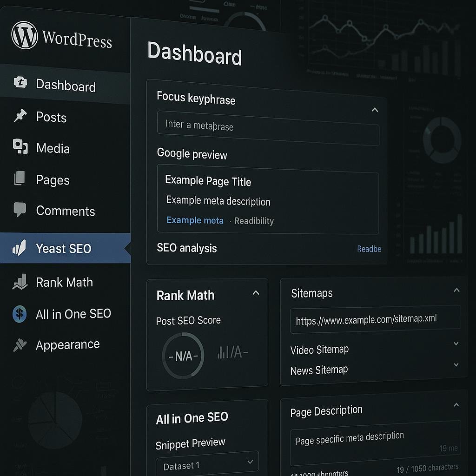Click the Pages sidebar icon

[20, 178]
